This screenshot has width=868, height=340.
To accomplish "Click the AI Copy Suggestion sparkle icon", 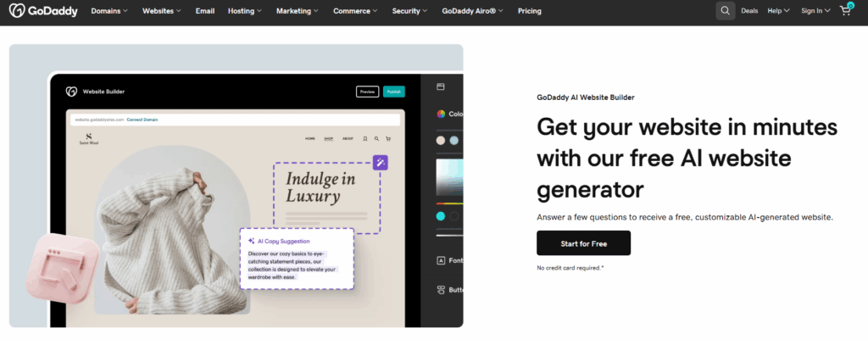I will click(x=251, y=241).
